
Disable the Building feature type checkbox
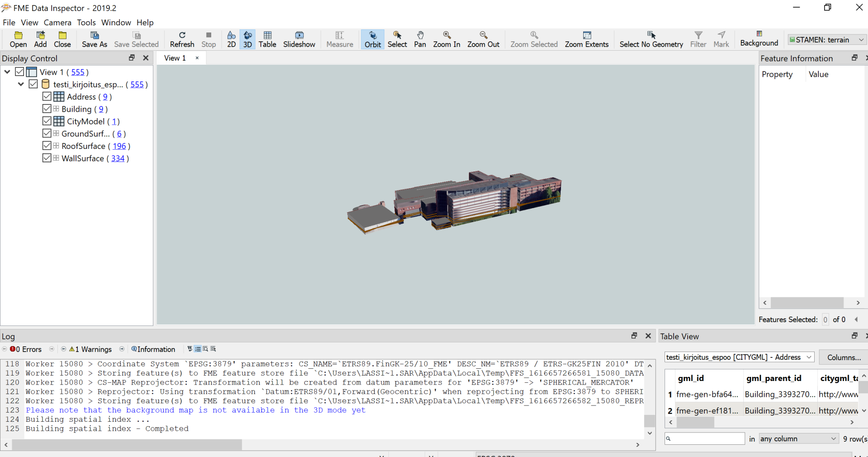pos(47,109)
